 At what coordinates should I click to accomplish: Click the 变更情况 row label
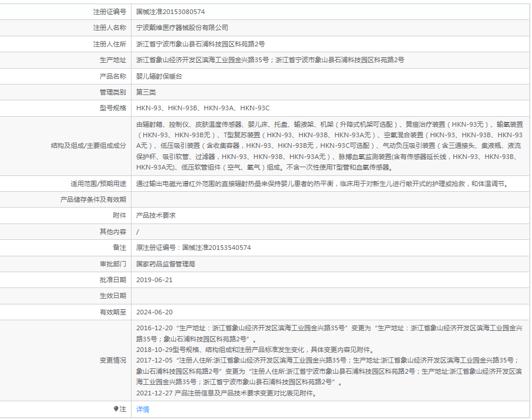(113, 361)
